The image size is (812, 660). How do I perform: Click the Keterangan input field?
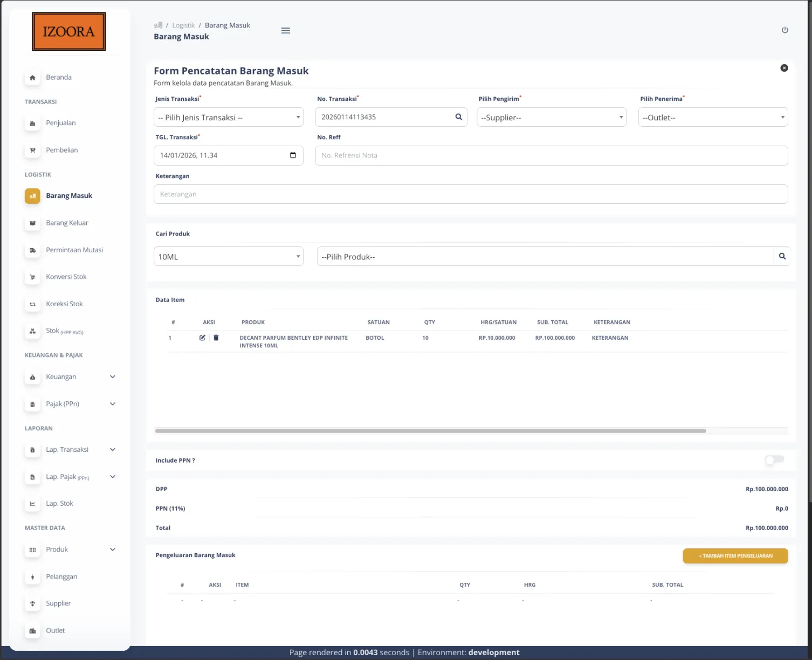click(x=470, y=194)
